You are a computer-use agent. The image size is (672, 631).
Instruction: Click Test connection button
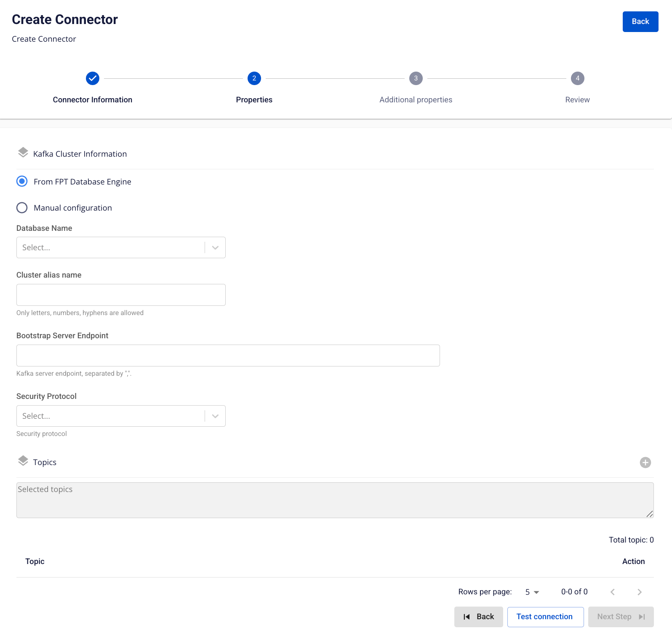545,617
